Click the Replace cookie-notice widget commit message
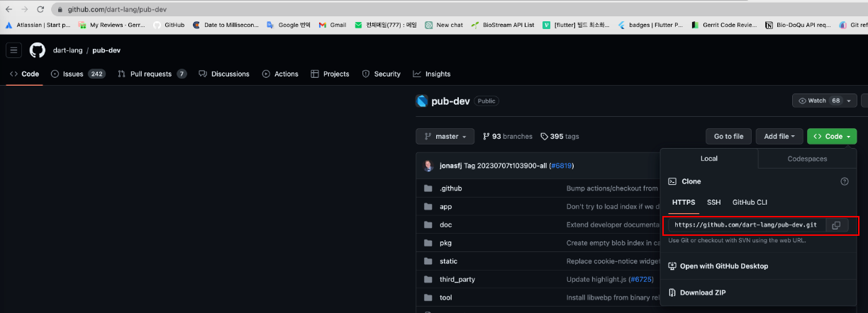 (613, 261)
